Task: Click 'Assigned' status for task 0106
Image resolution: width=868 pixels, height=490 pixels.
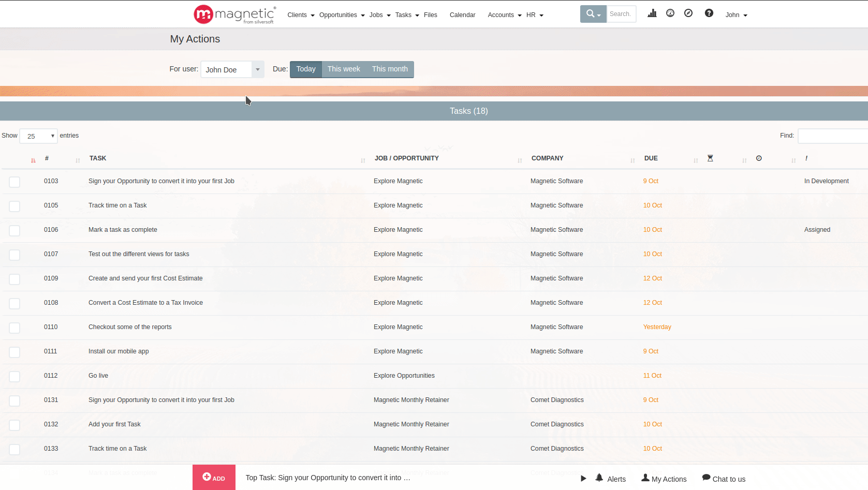Action: [817, 230]
